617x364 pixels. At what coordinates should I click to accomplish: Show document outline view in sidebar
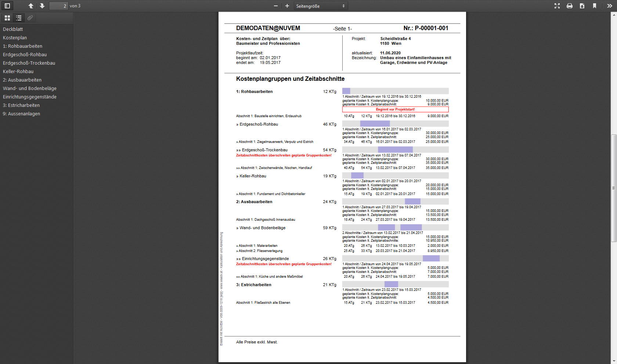[x=19, y=18]
